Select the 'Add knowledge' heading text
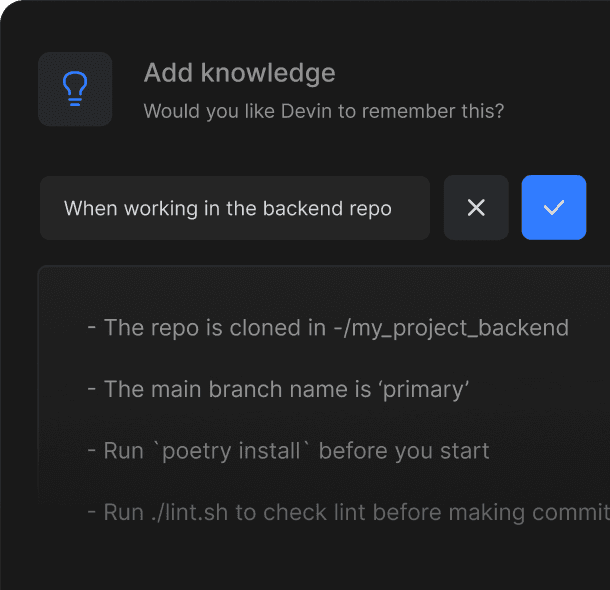 click(240, 73)
